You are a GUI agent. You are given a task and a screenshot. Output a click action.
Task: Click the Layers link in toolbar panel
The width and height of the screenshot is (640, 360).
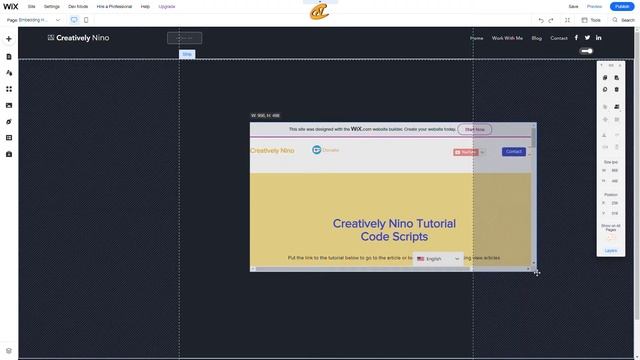click(x=611, y=251)
